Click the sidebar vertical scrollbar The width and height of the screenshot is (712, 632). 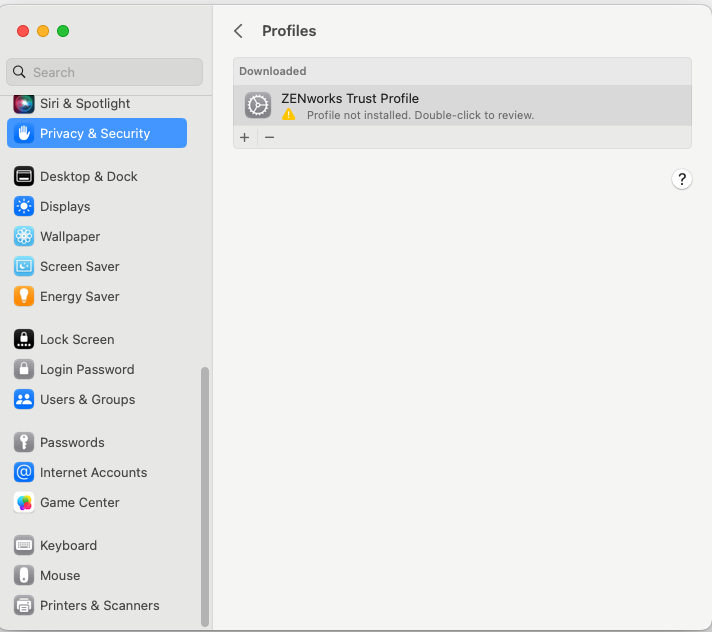point(205,495)
